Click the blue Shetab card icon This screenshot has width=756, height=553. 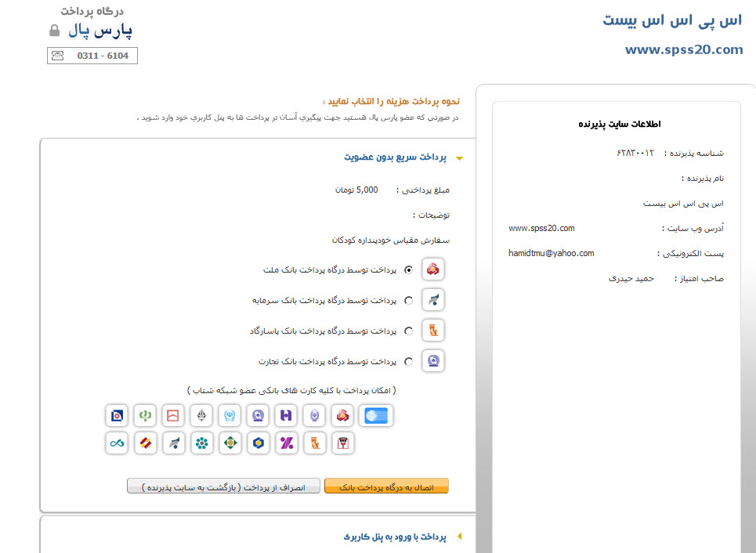point(376,416)
